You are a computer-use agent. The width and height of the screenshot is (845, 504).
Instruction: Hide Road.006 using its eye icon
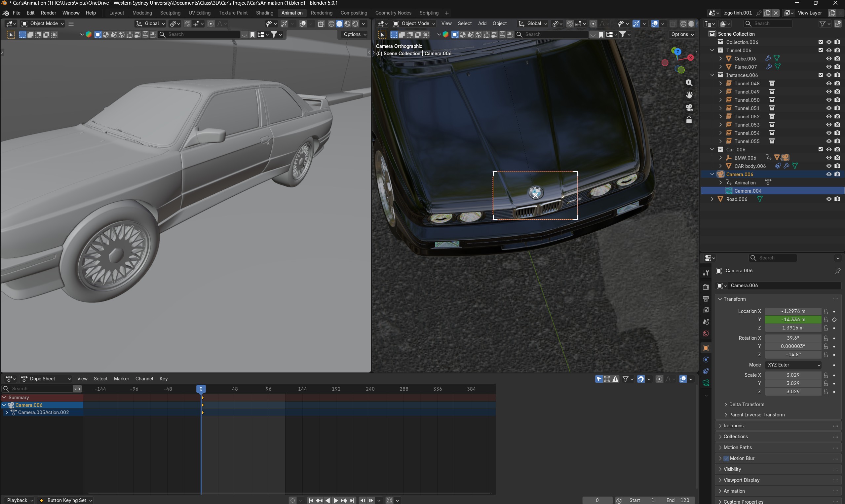[x=829, y=199]
